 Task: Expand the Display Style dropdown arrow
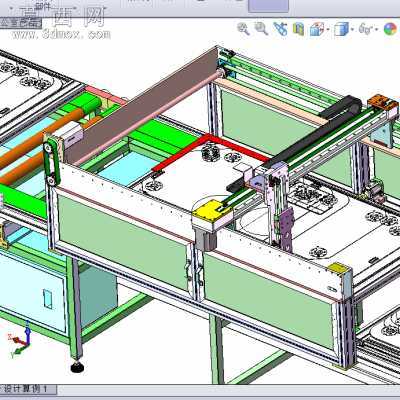pos(353,30)
